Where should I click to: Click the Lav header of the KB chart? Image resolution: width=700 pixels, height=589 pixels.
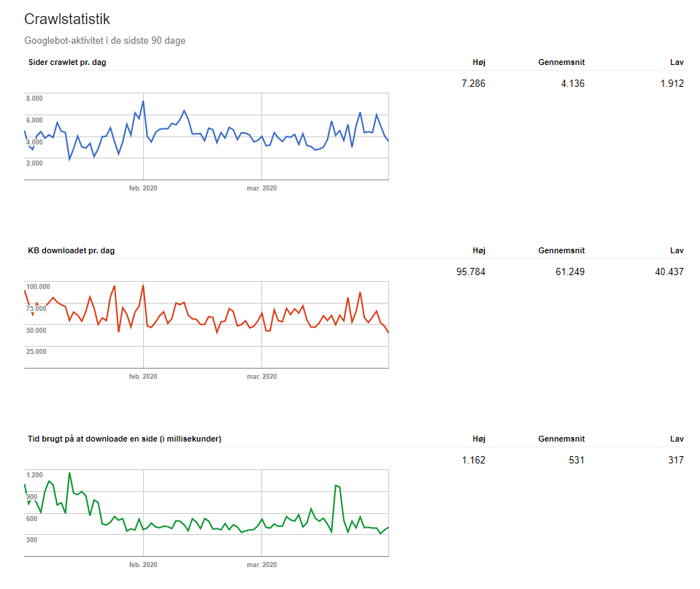click(x=677, y=250)
